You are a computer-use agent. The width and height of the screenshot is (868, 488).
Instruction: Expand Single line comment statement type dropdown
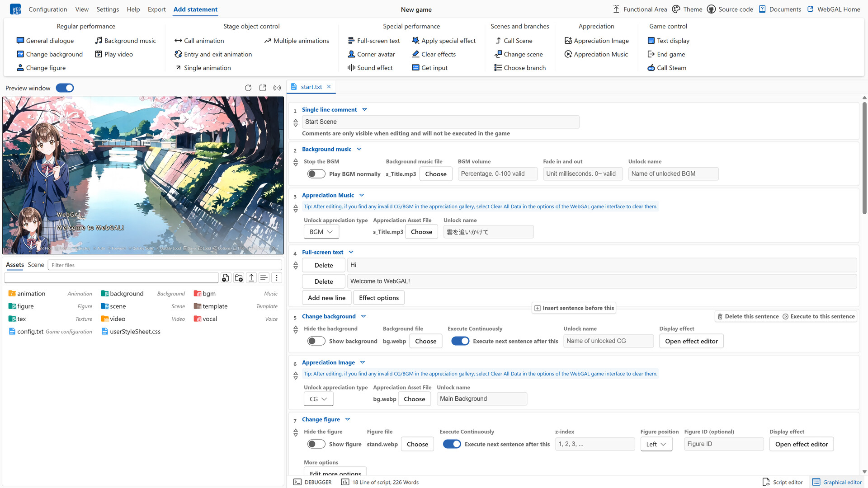pos(364,110)
